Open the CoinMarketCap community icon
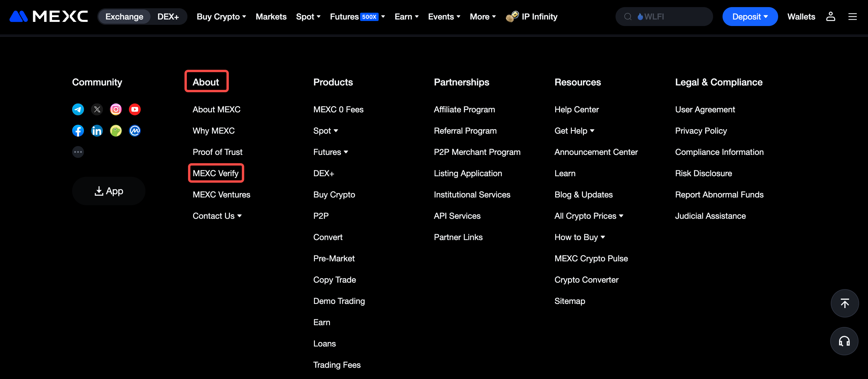Image resolution: width=868 pixels, height=379 pixels. pos(135,131)
